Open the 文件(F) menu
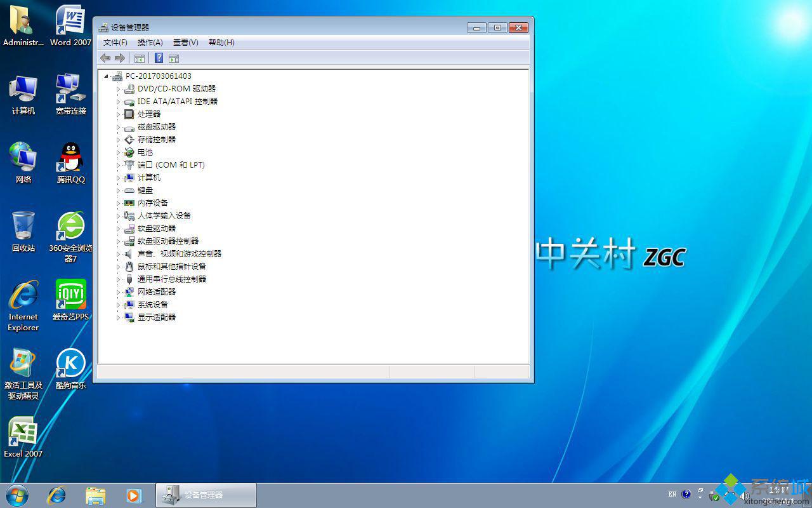812x508 pixels. pyautogui.click(x=115, y=43)
